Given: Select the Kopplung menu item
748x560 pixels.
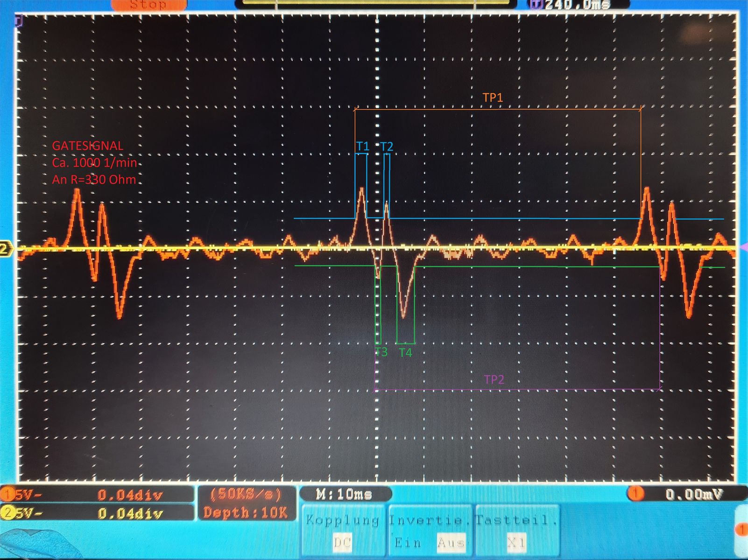Looking at the screenshot, I should point(342,520).
